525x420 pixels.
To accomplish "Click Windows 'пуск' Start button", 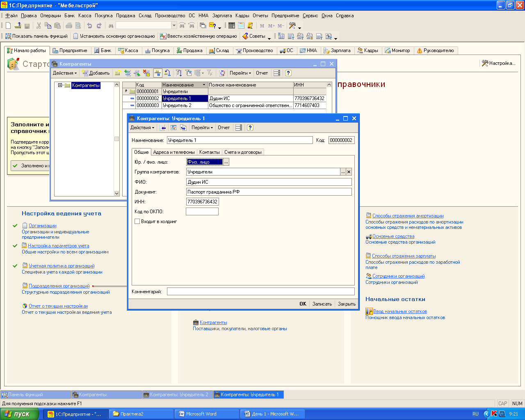I will [20, 414].
